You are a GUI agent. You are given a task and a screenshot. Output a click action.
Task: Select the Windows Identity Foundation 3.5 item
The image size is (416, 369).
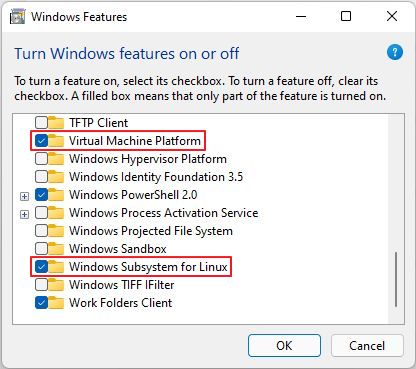(x=156, y=177)
